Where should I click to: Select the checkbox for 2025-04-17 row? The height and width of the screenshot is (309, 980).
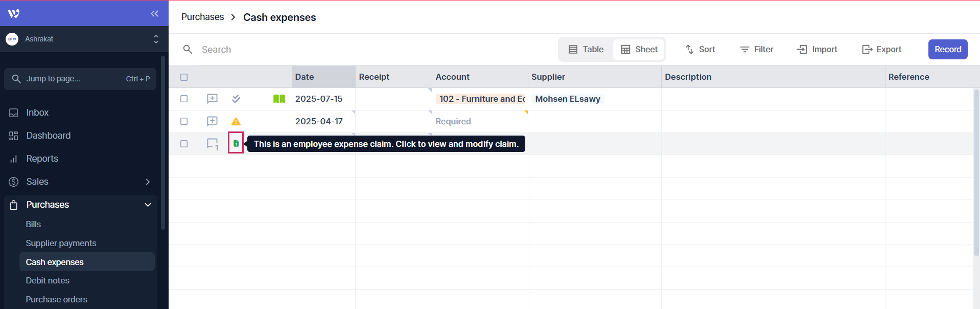pyautogui.click(x=184, y=121)
